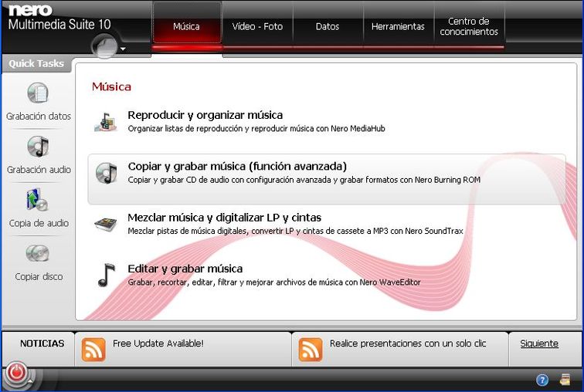The height and width of the screenshot is (392, 584).
Task: Click the Free Update Available RSS icon
Action: (93, 350)
